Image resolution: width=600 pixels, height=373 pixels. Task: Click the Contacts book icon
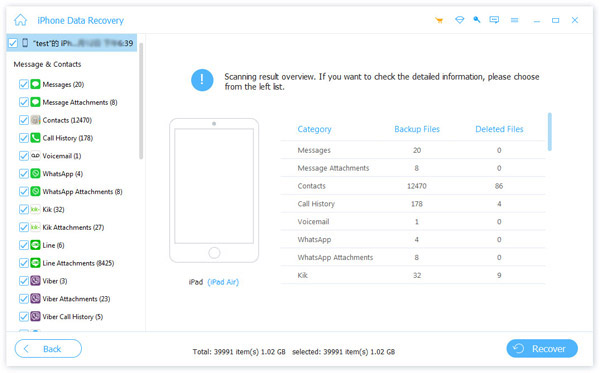pyautogui.click(x=35, y=120)
